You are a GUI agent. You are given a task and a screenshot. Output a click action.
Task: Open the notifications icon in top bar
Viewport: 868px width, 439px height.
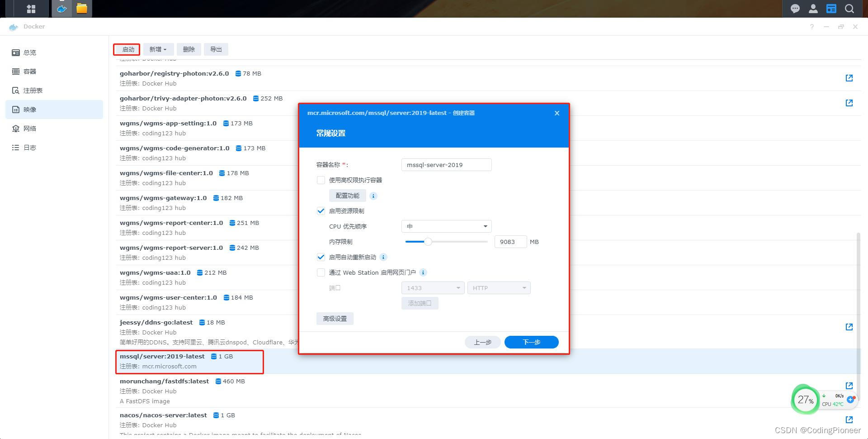click(794, 8)
